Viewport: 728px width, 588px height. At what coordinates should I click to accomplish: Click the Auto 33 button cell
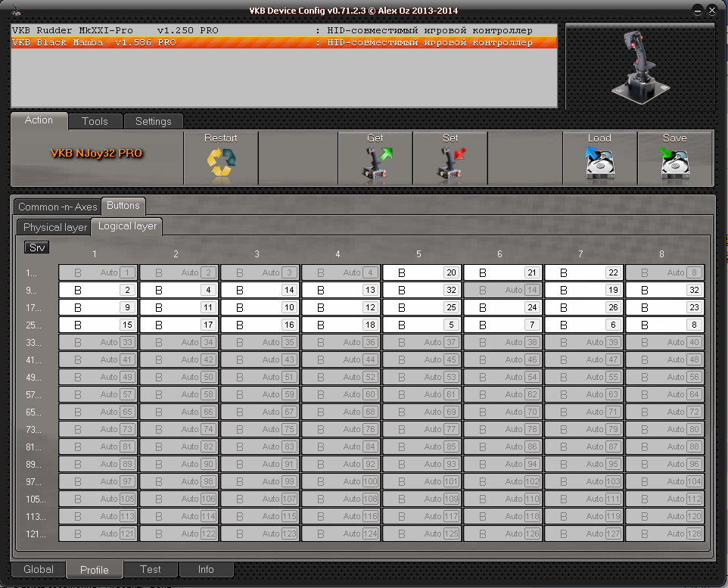click(x=98, y=342)
